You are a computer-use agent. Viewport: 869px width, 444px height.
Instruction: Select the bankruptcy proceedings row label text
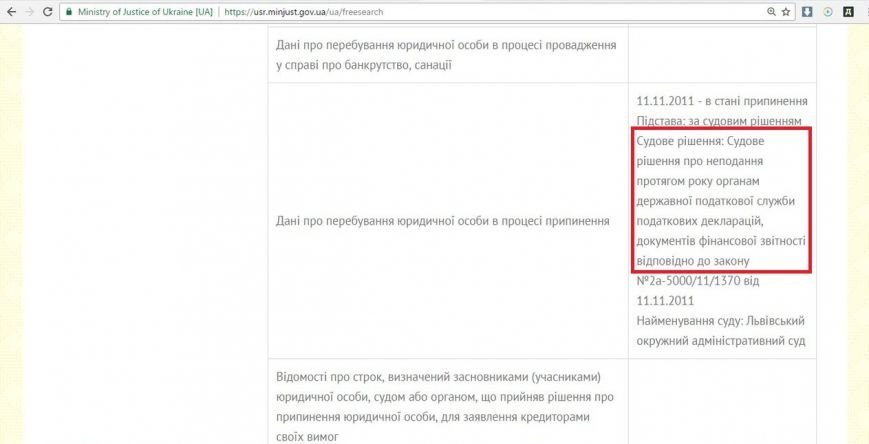click(446, 55)
